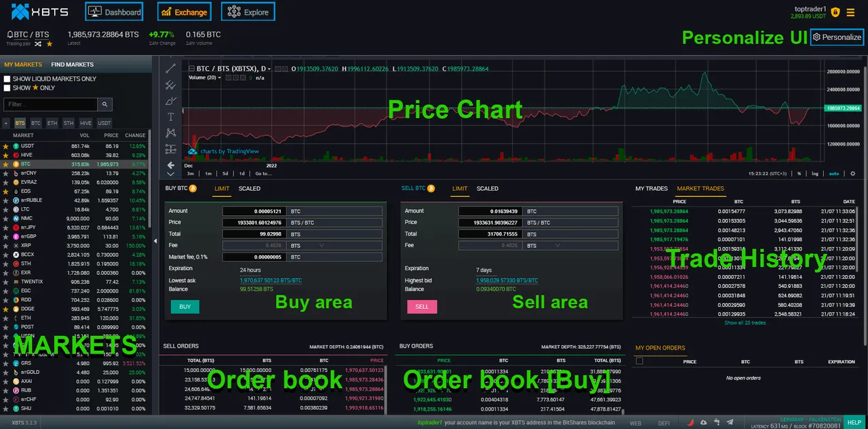868x429 pixels.
Task: Enable Show starred only checkbox
Action: pyautogui.click(x=7, y=88)
